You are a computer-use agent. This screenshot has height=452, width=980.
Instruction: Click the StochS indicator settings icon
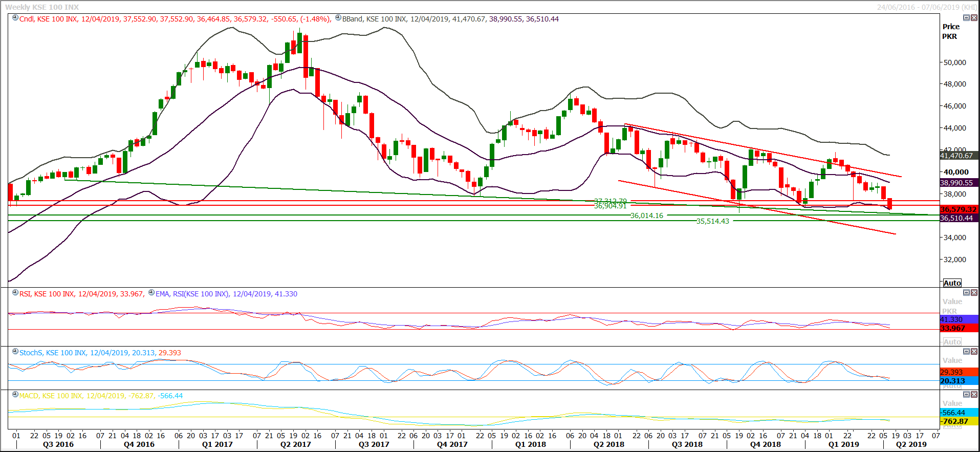pos(15,352)
